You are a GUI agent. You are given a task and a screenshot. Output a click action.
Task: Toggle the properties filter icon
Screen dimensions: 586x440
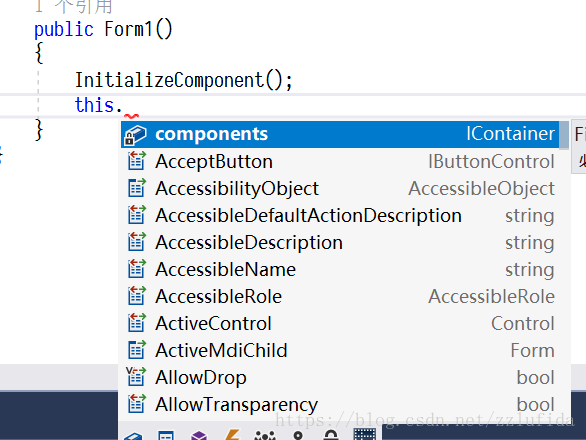[166, 436]
